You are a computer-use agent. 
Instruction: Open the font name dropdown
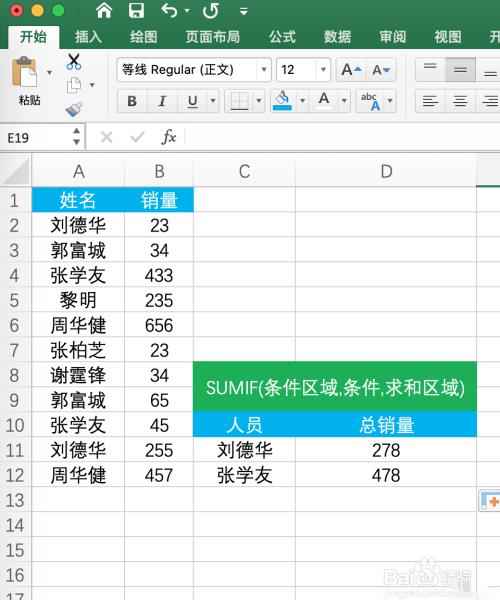point(264,70)
